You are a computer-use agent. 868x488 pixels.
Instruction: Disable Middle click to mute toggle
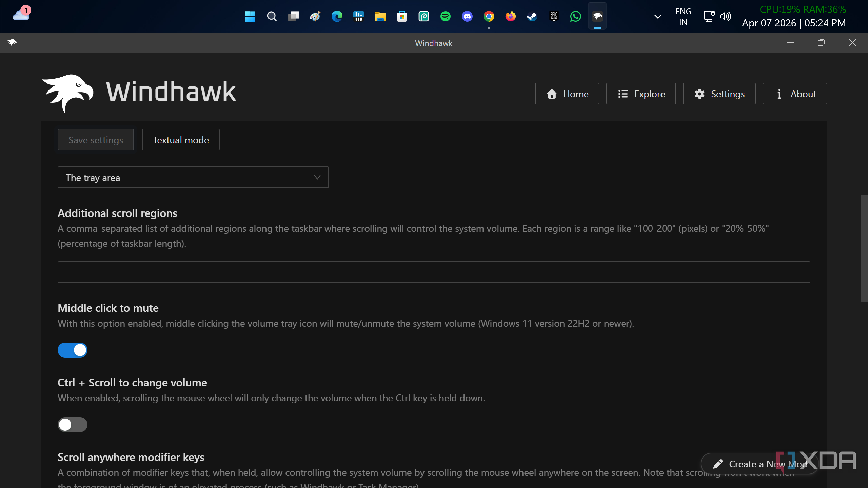pyautogui.click(x=72, y=350)
